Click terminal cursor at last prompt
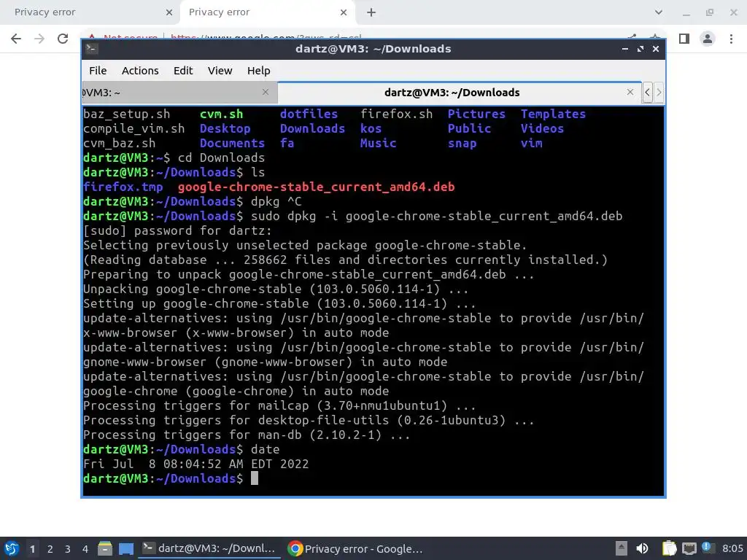The width and height of the screenshot is (747, 560). 255,478
